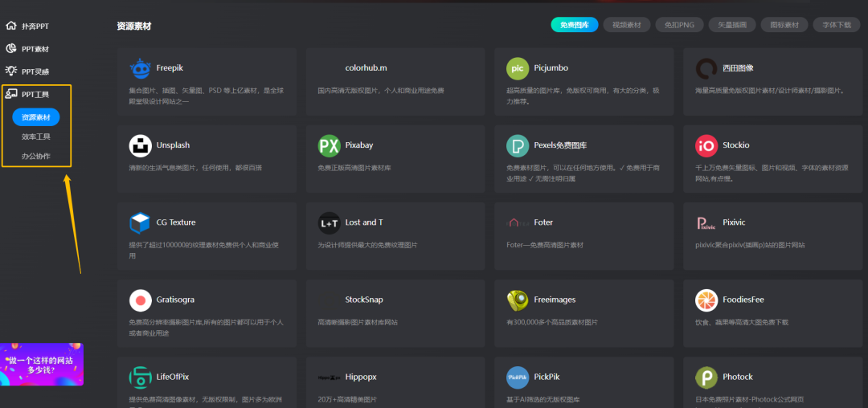The height and width of the screenshot is (408, 868).
Task: Open the Pexels免费图库 title link
Action: 560,145
